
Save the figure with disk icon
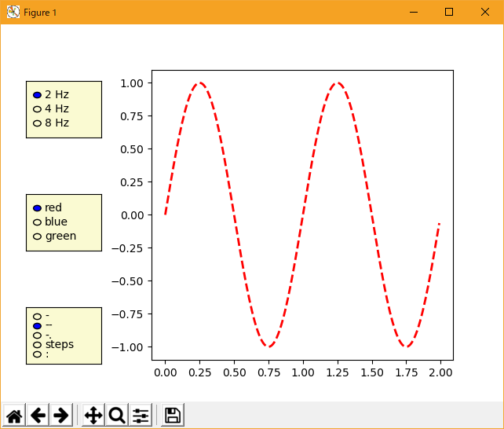(173, 416)
